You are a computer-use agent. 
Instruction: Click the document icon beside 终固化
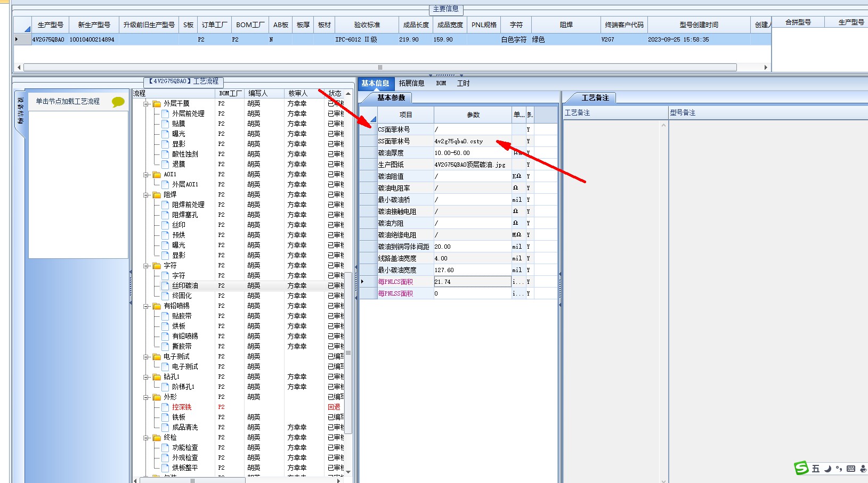point(165,296)
